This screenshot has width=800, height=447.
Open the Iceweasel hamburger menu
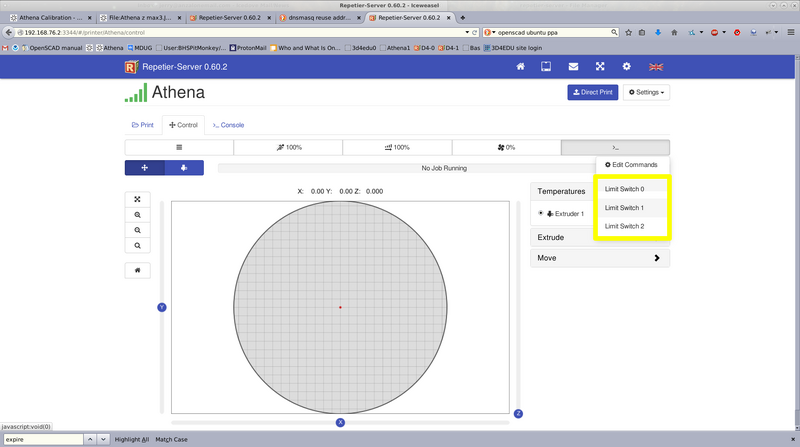790,32
